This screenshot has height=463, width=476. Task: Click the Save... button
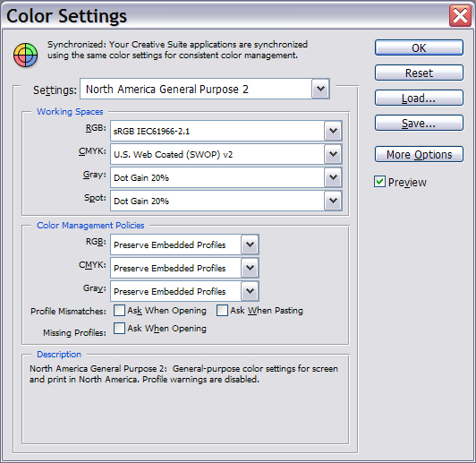(x=419, y=123)
